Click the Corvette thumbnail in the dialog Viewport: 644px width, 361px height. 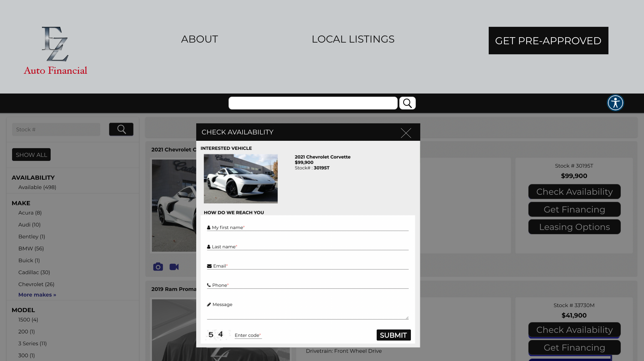(241, 179)
